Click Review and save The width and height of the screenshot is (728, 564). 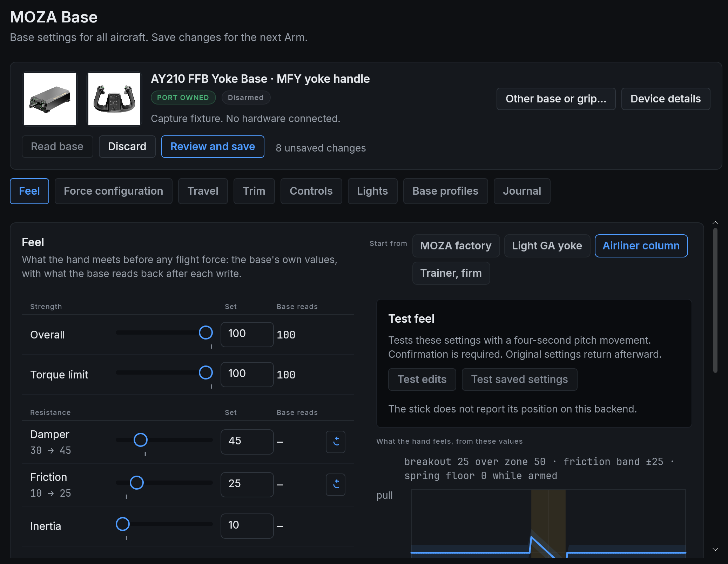pos(213,147)
